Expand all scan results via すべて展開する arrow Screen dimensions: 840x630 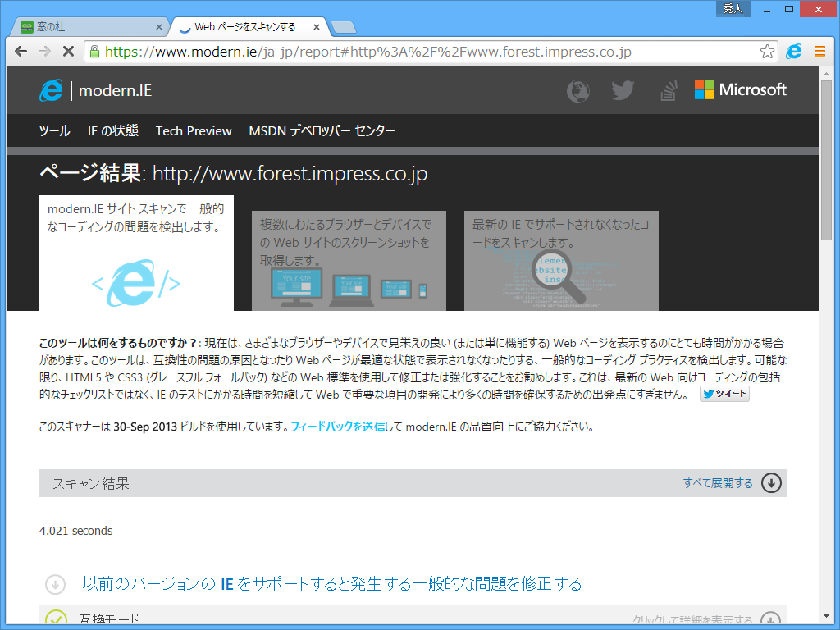769,483
